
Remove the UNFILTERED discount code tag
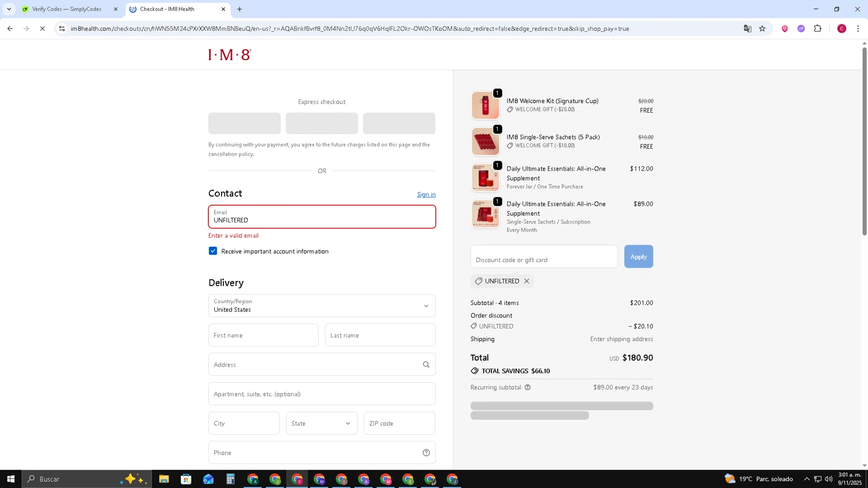pos(527,281)
